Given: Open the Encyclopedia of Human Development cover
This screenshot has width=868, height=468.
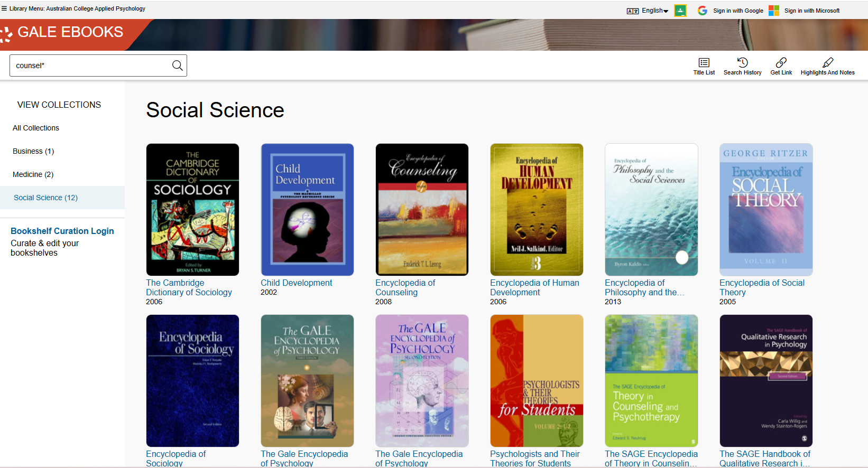Looking at the screenshot, I should (x=537, y=210).
